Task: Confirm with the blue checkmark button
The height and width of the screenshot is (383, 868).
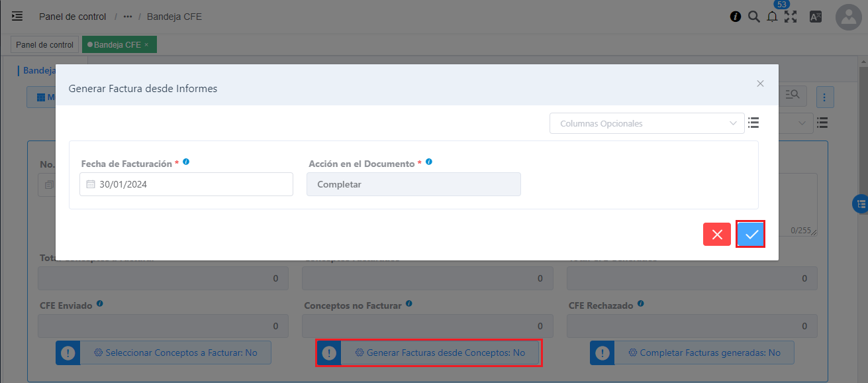Action: 751,234
